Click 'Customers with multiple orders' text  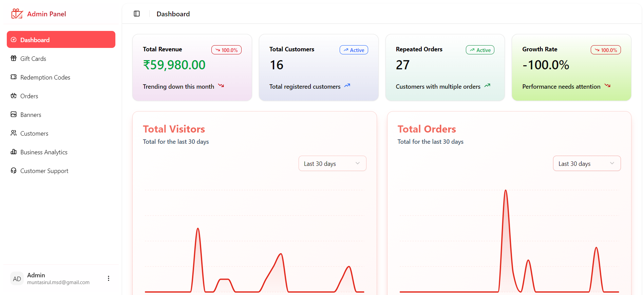point(438,87)
